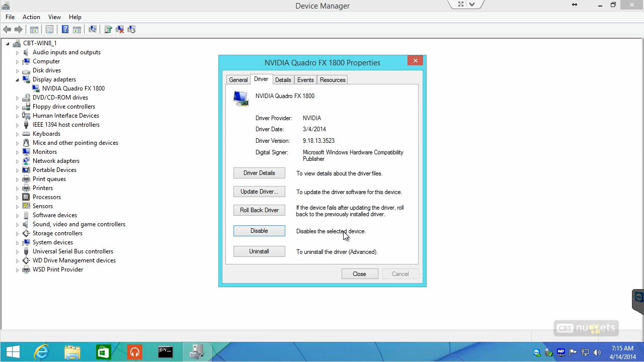Expand the Network adapters node
Viewport: 644px width, 362px height.
17,161
